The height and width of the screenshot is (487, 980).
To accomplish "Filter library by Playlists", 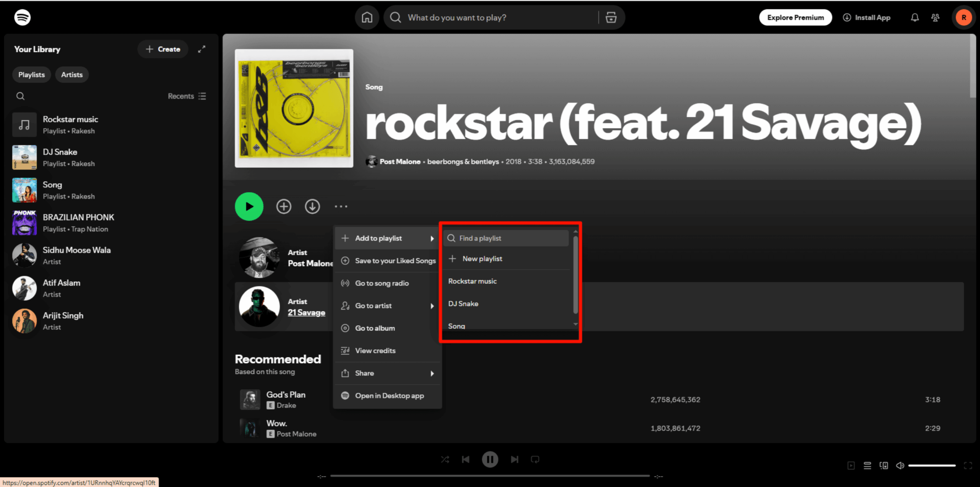I will [x=31, y=75].
